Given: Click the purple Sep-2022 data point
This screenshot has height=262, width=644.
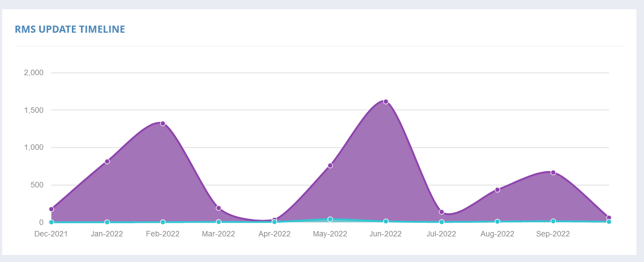Looking at the screenshot, I should (553, 173).
